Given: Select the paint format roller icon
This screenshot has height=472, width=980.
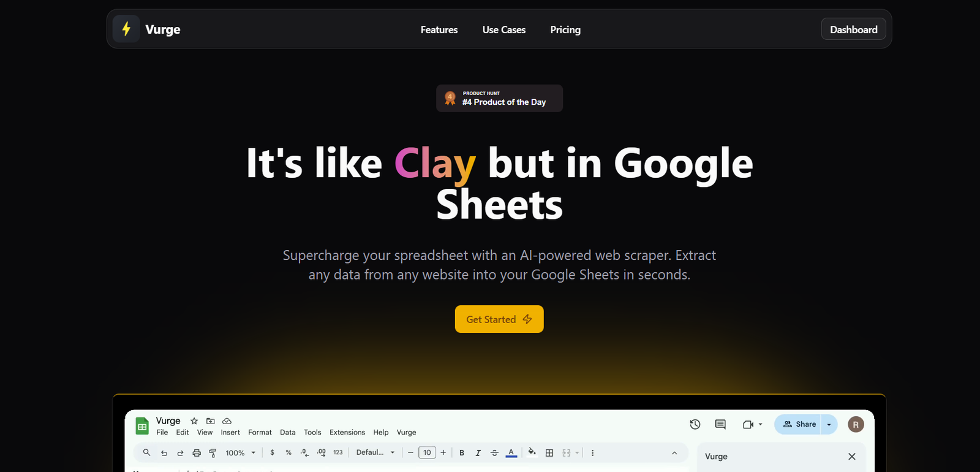Looking at the screenshot, I should click(213, 453).
